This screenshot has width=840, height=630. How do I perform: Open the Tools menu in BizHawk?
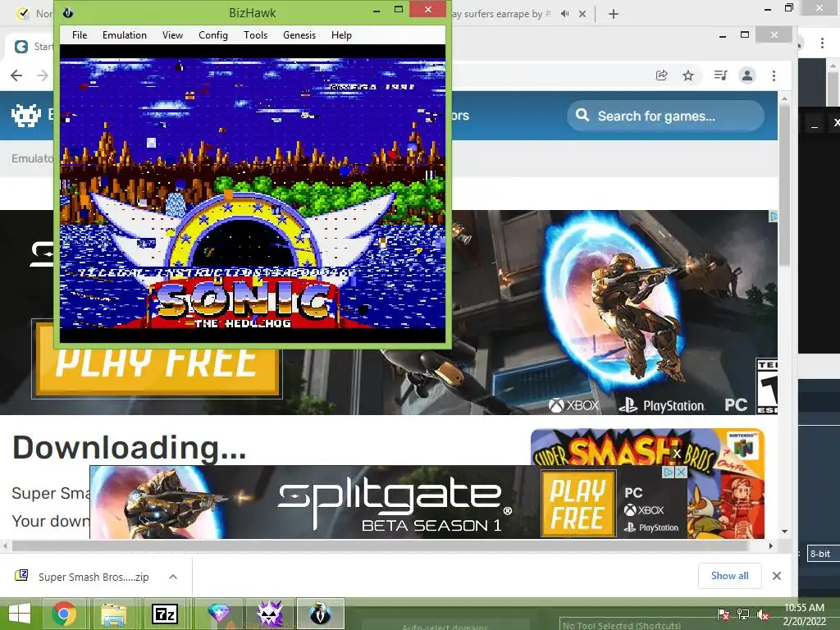coord(256,35)
